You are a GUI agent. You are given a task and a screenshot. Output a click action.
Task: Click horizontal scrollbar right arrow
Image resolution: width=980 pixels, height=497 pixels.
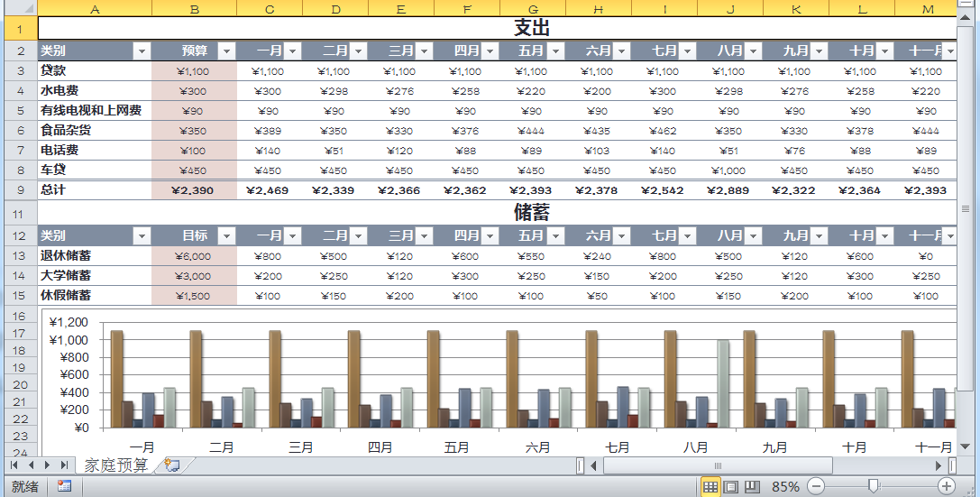point(939,465)
